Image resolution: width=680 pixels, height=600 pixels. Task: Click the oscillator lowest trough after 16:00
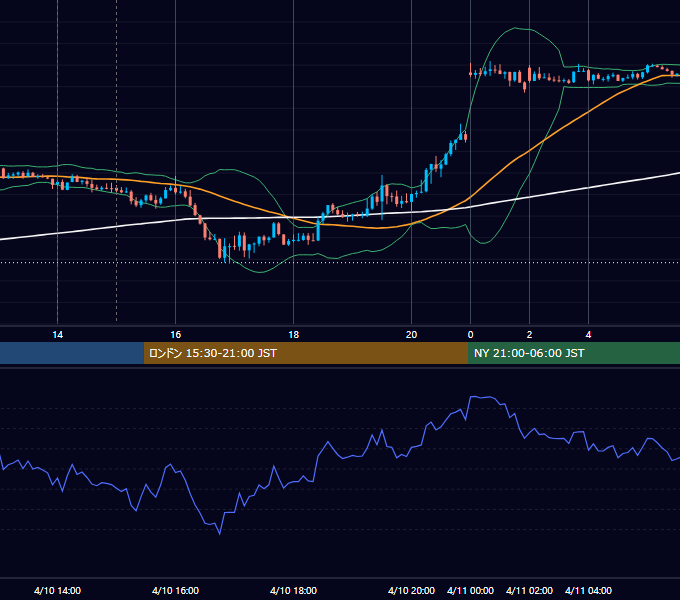tap(219, 533)
